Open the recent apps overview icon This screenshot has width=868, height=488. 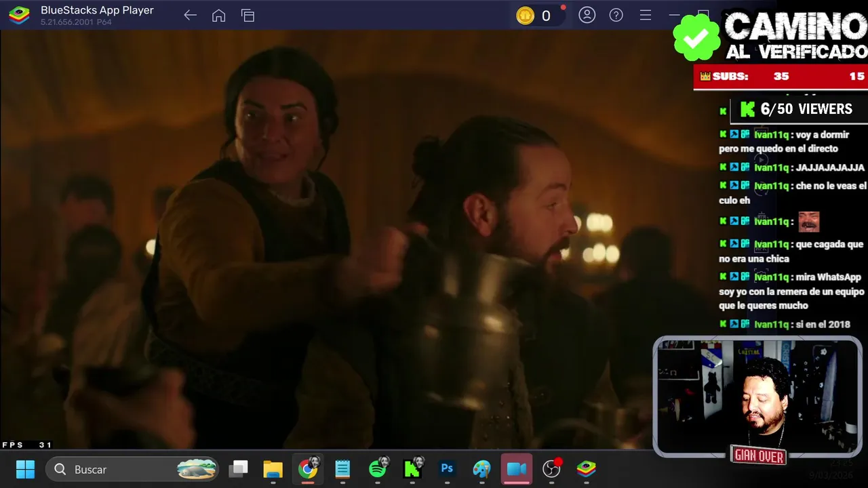[x=248, y=16]
